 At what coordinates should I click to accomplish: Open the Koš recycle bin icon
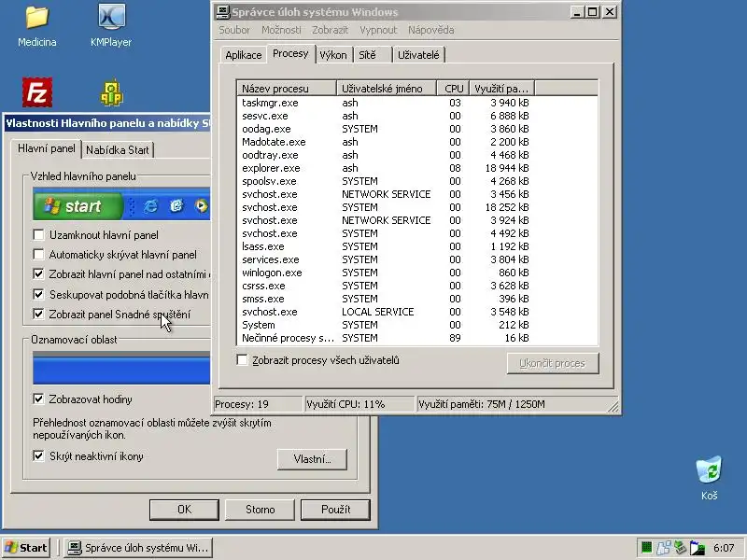click(x=709, y=478)
